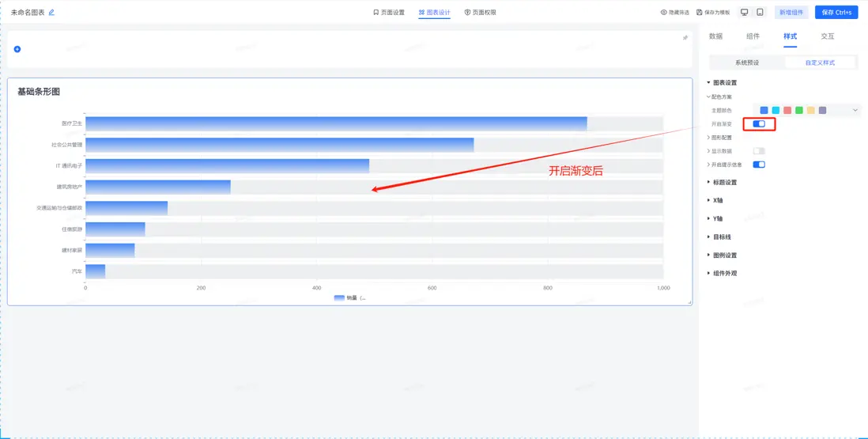Image resolution: width=868 pixels, height=439 pixels.
Task: Open the 页面权限 tab
Action: pyautogui.click(x=481, y=12)
